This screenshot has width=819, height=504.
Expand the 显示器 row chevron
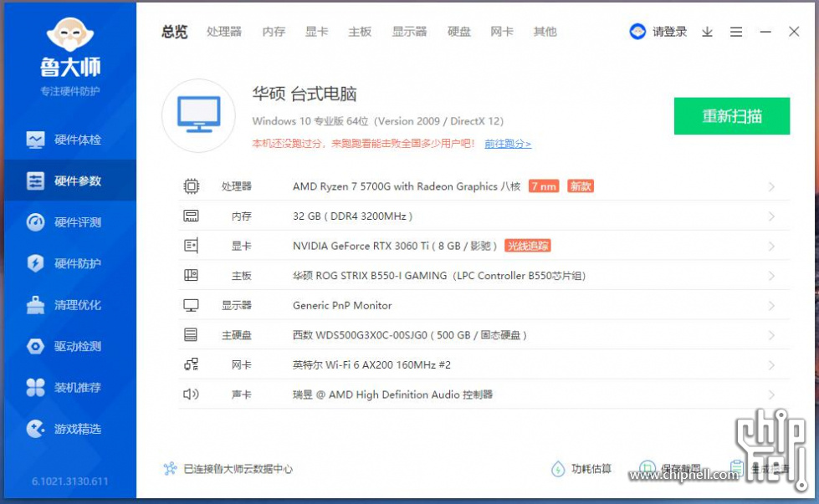[771, 306]
